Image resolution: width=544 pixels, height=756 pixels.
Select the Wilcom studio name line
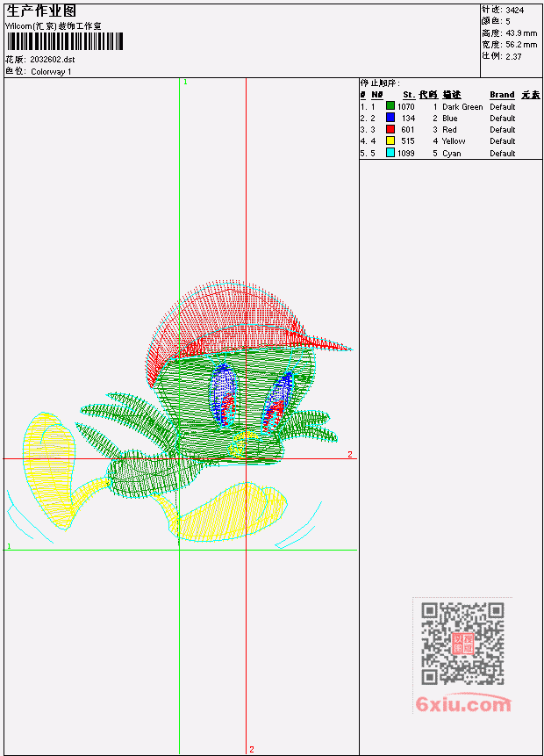pyautogui.click(x=54, y=26)
